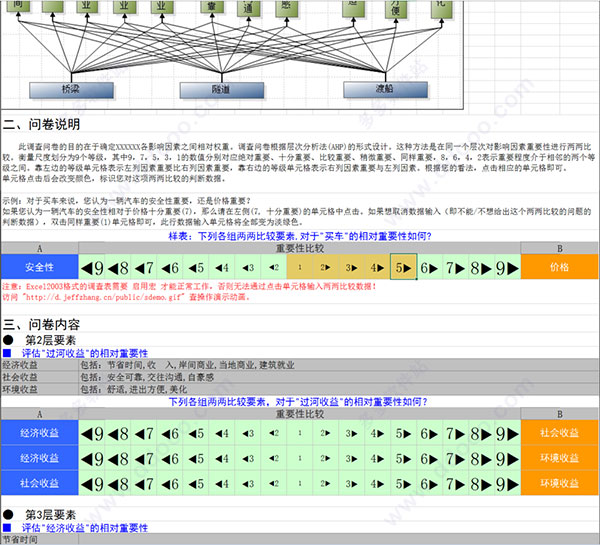The width and height of the screenshot is (600, 545).
Task: Click center 1 in 经济收益 vs 社会收益 row
Action: (300, 433)
